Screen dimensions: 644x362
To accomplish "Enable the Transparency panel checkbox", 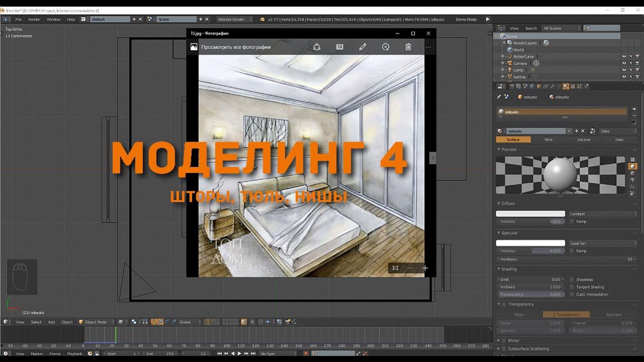I will coord(504,304).
